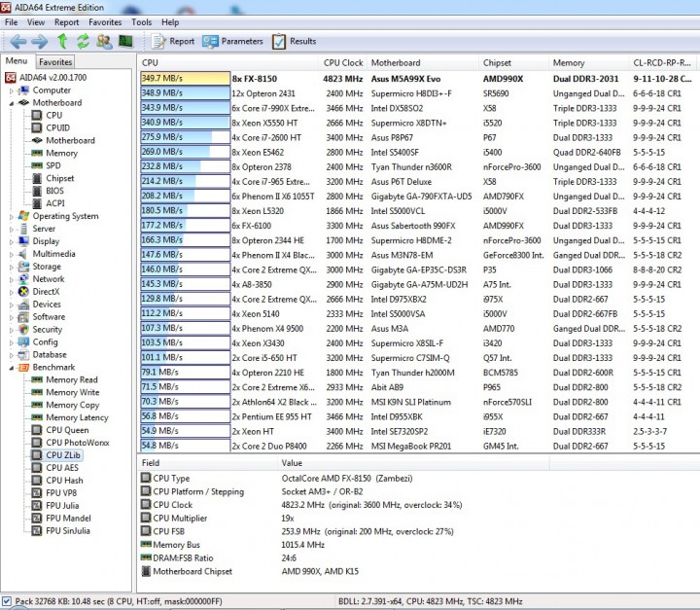Collapse the Benchmark tree node

tap(11, 368)
